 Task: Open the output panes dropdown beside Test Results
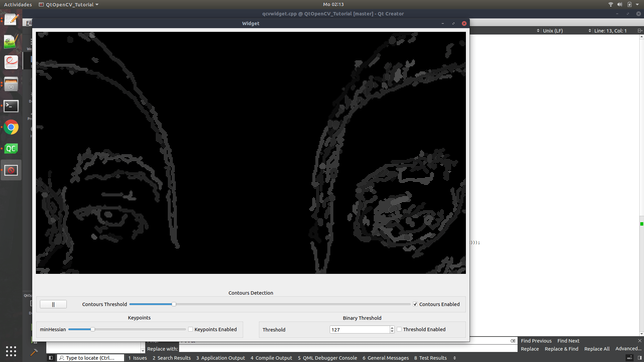(x=454, y=358)
